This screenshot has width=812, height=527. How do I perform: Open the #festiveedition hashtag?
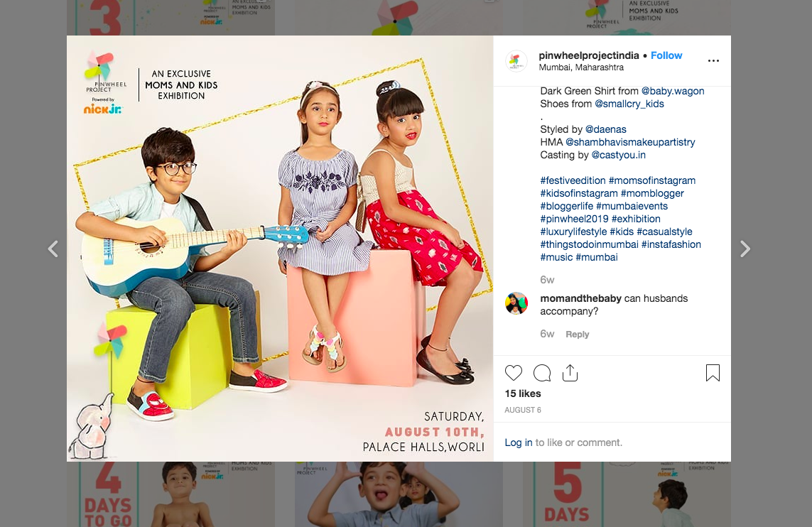pos(573,180)
